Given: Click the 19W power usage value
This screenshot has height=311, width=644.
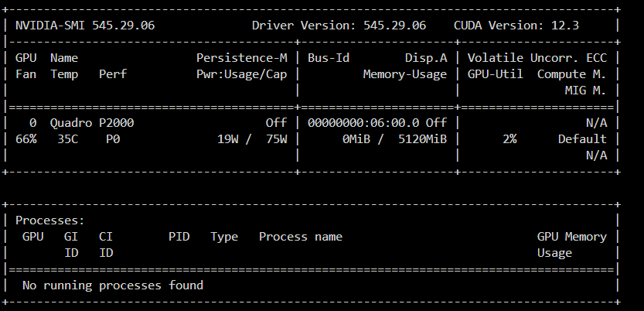Looking at the screenshot, I should pos(227,139).
